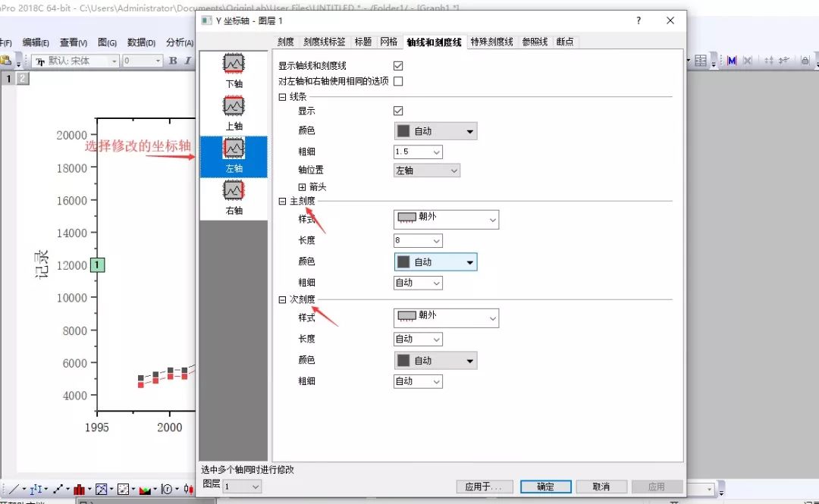The height and width of the screenshot is (504, 819).
Task: Click the lock icon in right toolbar
Action: coord(805,61)
